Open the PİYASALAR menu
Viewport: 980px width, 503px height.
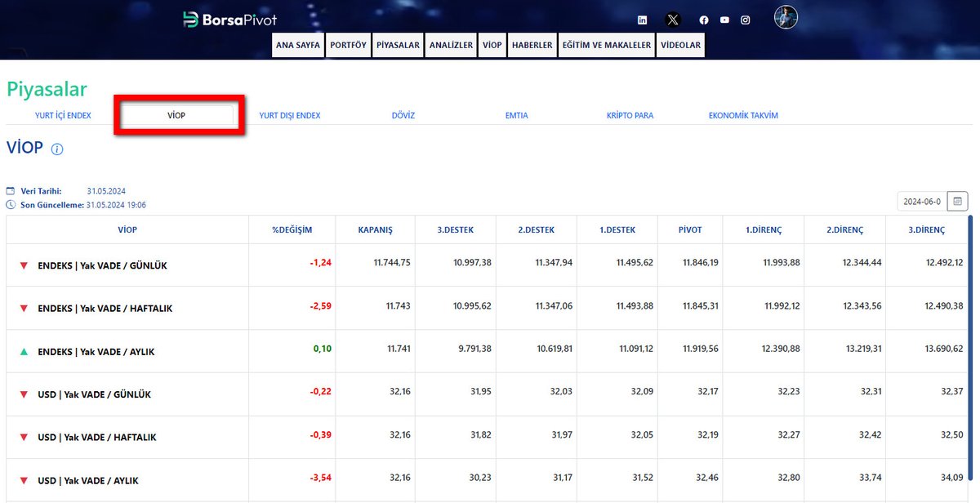click(399, 46)
